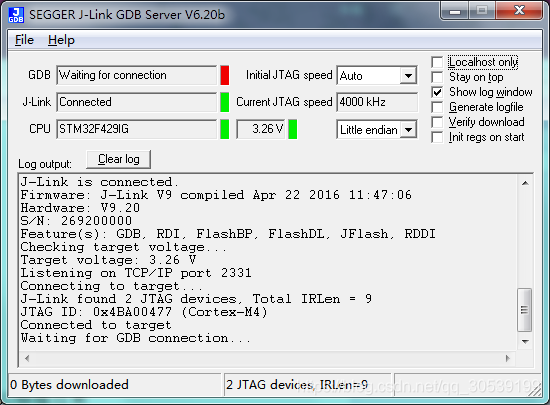Click the 'Hardware: V9.20' log line

coord(80,208)
